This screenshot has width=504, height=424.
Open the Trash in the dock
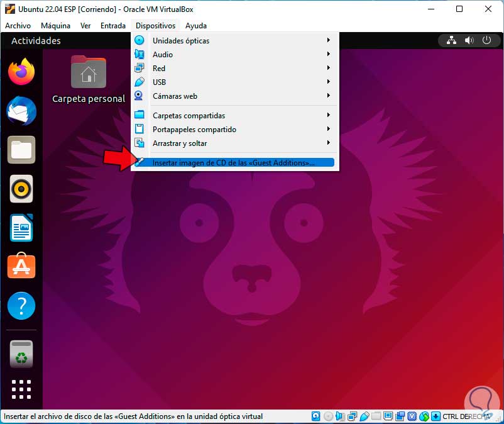point(21,354)
